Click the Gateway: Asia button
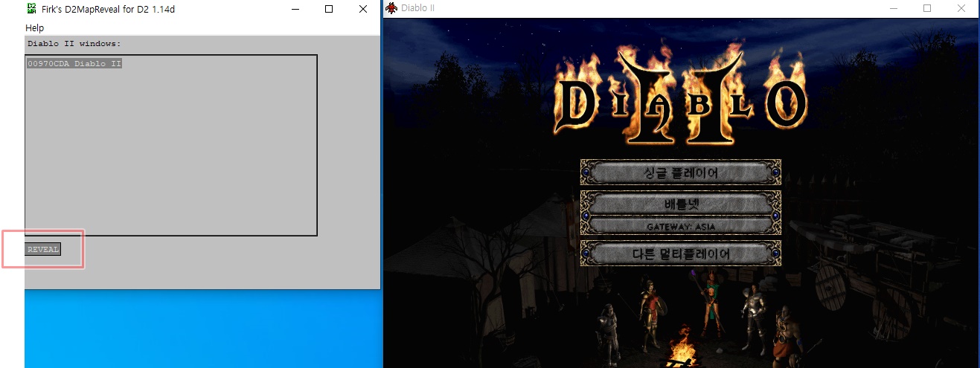Viewport: 980px width, 368px height. click(x=680, y=226)
